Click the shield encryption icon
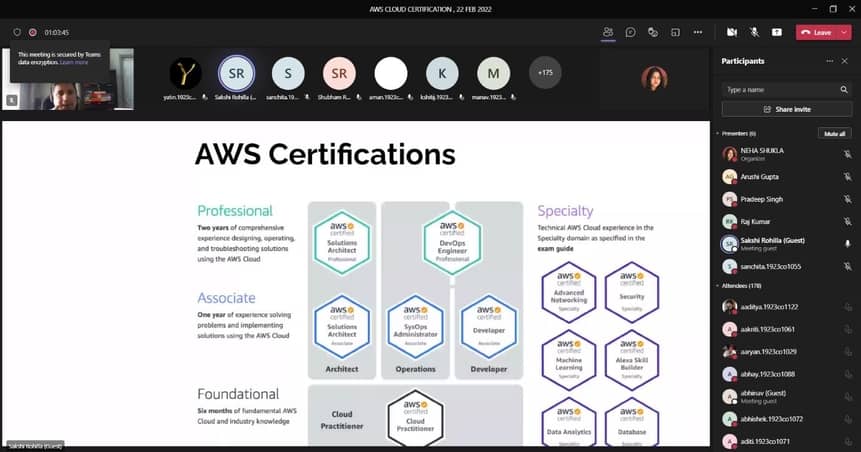The height and width of the screenshot is (452, 861). coord(17,32)
